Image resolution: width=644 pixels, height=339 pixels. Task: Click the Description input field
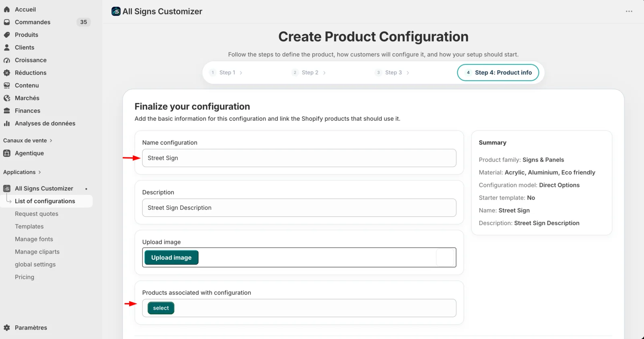(x=299, y=208)
